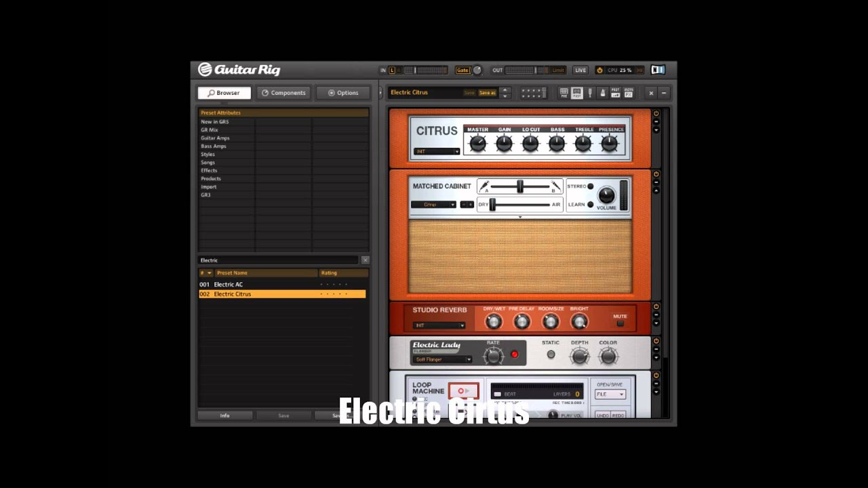Open Soft Flanger preset dropdown
Screen dimensions: 868x488
point(442,359)
